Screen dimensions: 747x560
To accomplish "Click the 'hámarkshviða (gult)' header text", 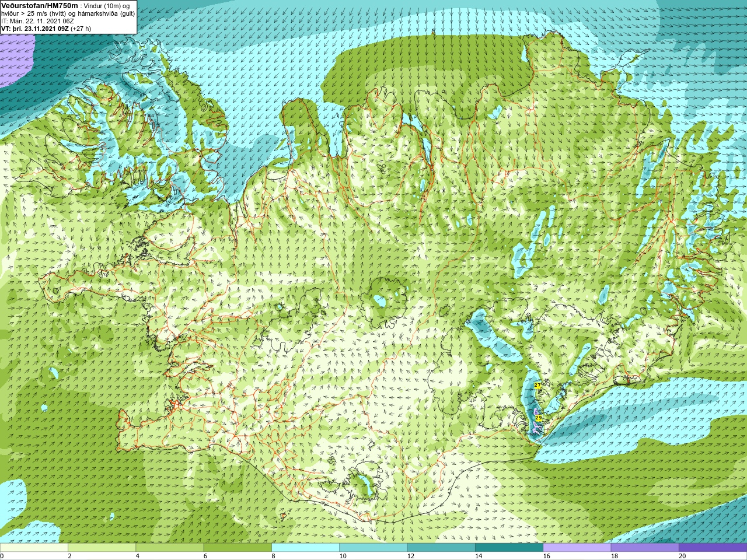I will coord(107,13).
